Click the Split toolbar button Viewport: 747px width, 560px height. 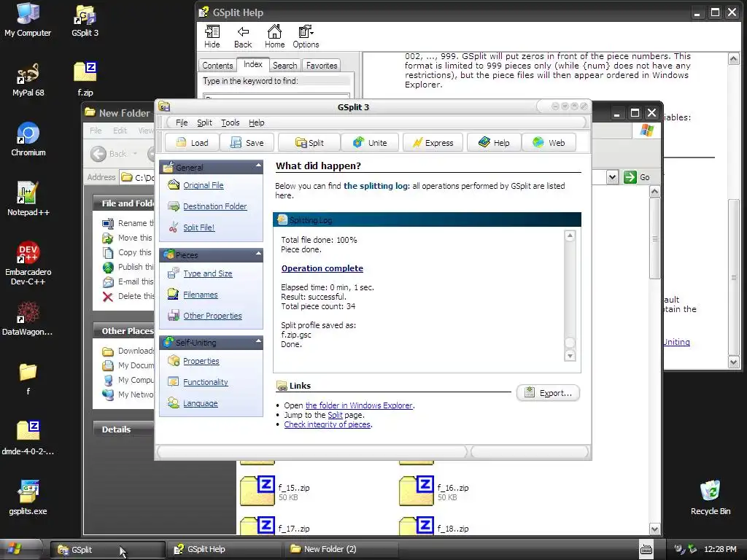pyautogui.click(x=309, y=143)
